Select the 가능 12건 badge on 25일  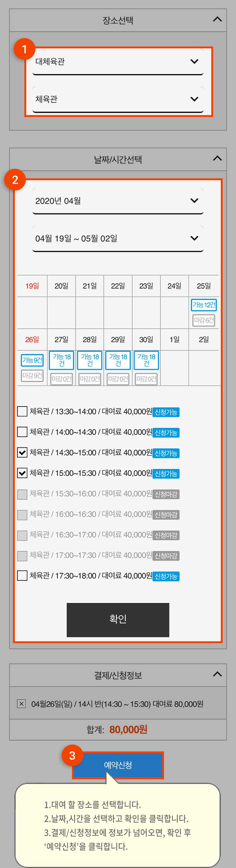coord(204,305)
